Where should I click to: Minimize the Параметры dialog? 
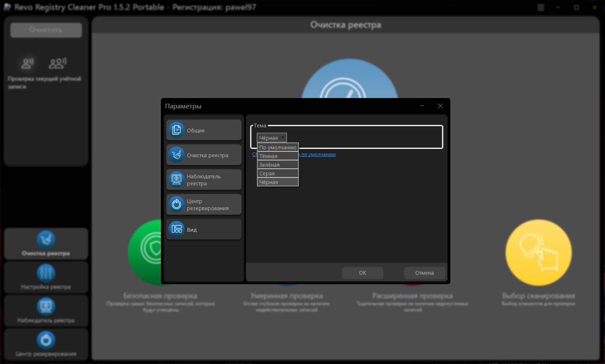tap(422, 106)
